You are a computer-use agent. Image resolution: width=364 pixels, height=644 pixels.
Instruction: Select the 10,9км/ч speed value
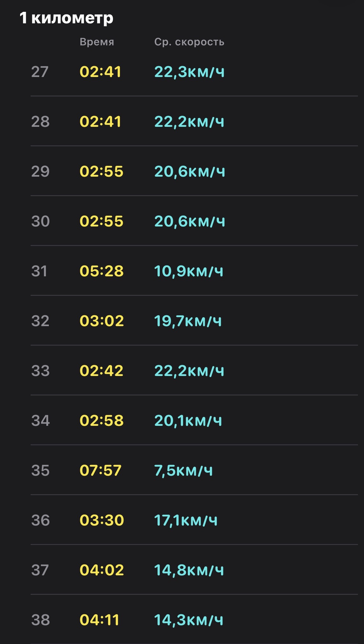(x=189, y=271)
